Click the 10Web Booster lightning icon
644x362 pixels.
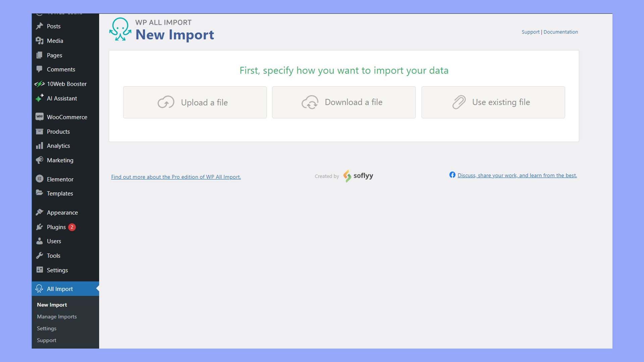pyautogui.click(x=40, y=84)
